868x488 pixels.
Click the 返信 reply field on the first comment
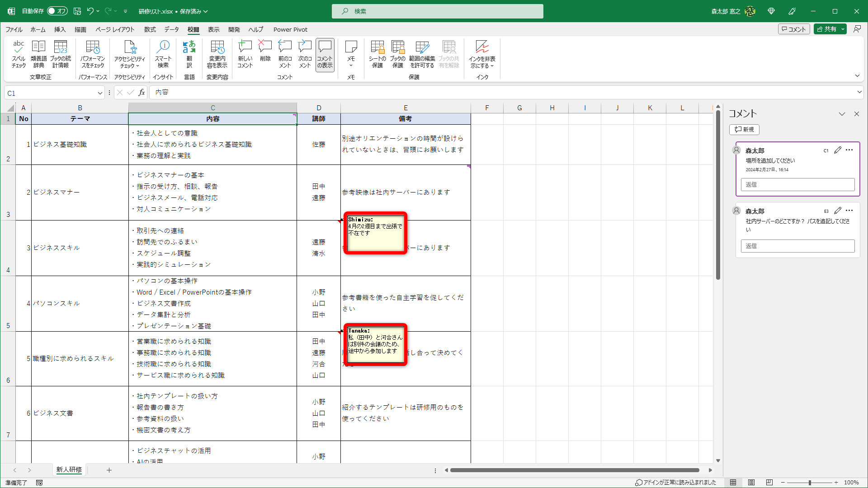point(797,184)
